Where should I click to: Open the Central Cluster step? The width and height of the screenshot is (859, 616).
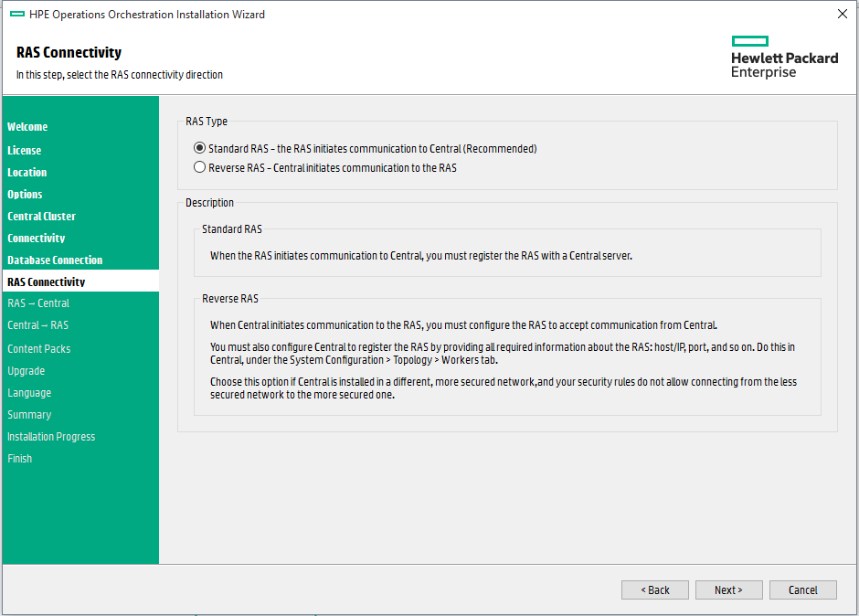tap(42, 216)
